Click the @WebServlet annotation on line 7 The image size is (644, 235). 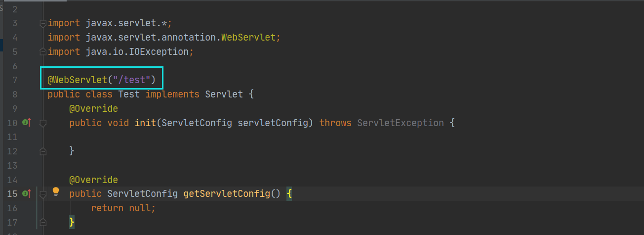coord(77,80)
